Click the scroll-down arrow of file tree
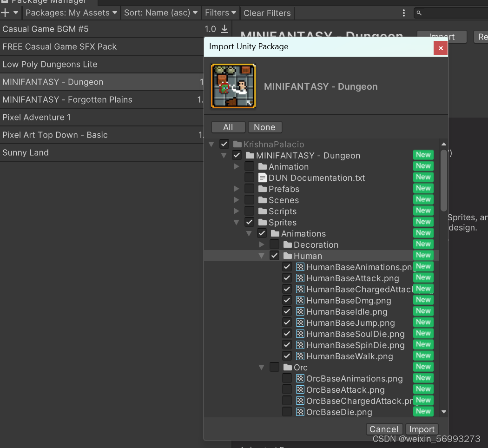Viewport: 488px width, 448px height. tap(444, 412)
